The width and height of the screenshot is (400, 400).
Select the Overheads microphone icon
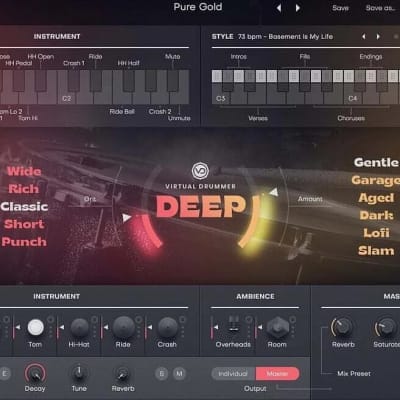click(234, 323)
